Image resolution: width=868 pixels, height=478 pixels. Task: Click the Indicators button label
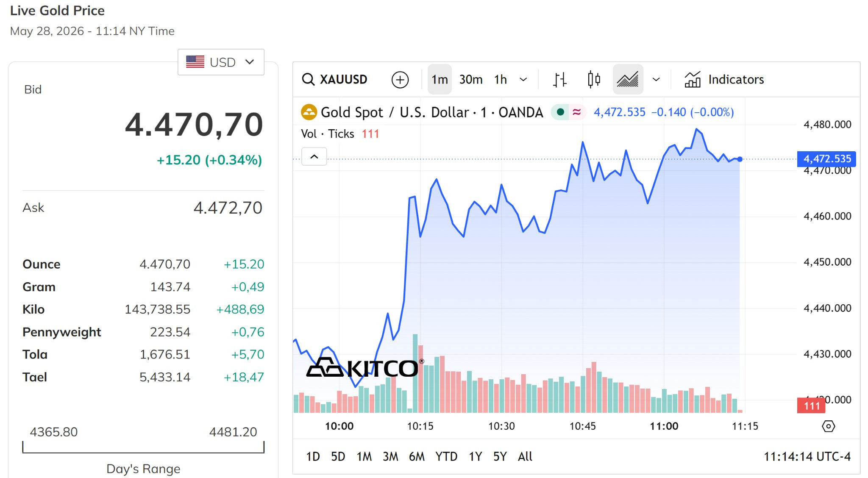736,79
